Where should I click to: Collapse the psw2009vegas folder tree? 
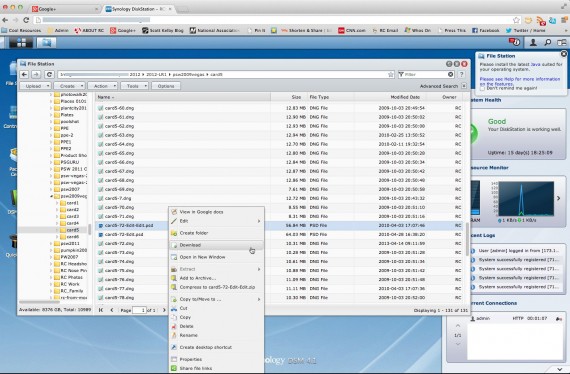pyautogui.click(x=51, y=196)
